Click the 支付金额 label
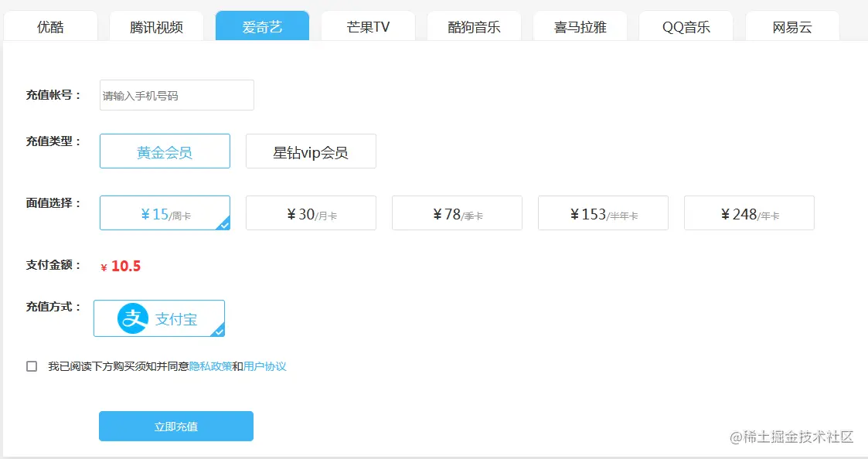This screenshot has height=459, width=868. point(53,265)
